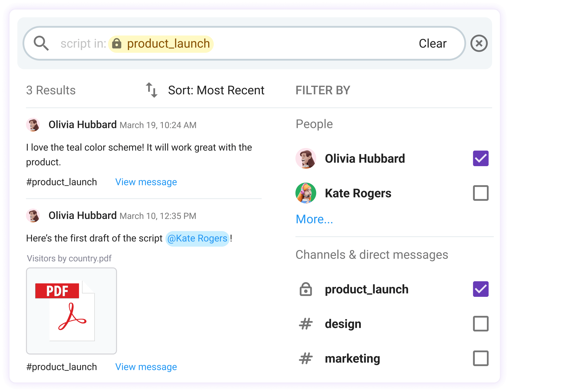Open the Visitors by country.pdf thumbnail
Image resolution: width=564 pixels, height=392 pixels.
[x=71, y=310]
